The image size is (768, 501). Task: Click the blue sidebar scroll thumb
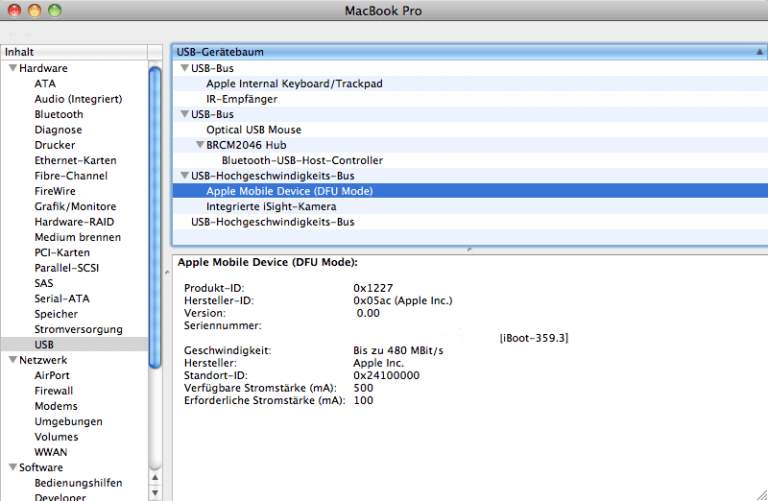(x=155, y=217)
